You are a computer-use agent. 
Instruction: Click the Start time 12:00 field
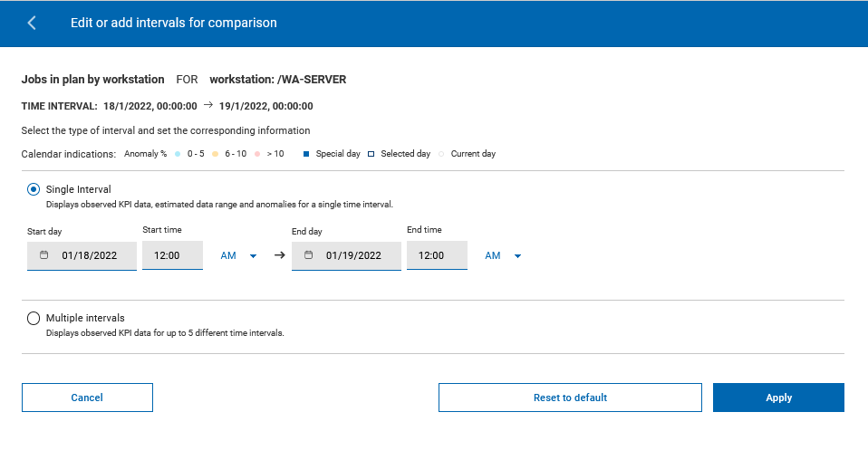click(172, 255)
